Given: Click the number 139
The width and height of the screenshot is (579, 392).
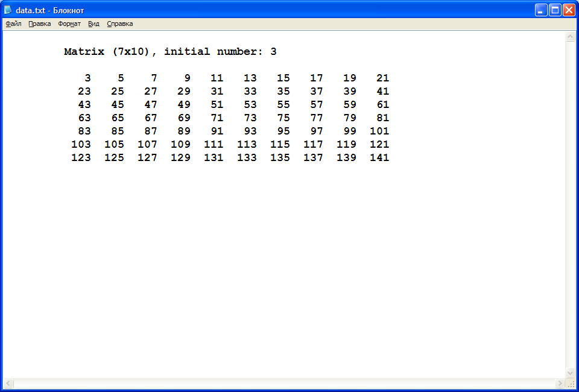Looking at the screenshot, I should coord(346,158).
